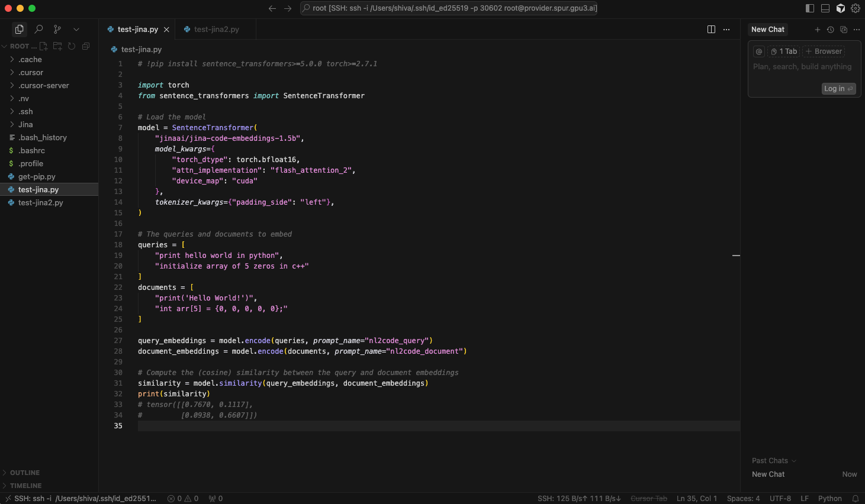
Task: Expand the OUTLINE section
Action: click(x=25, y=473)
